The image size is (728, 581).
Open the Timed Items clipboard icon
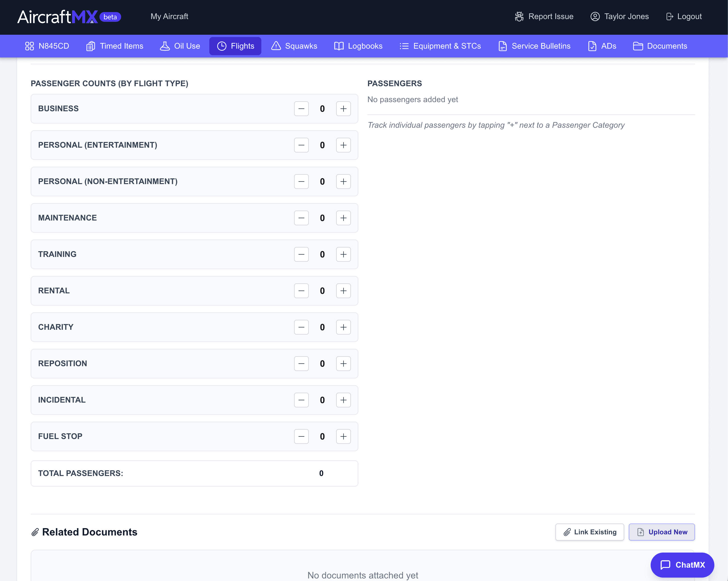click(x=90, y=46)
